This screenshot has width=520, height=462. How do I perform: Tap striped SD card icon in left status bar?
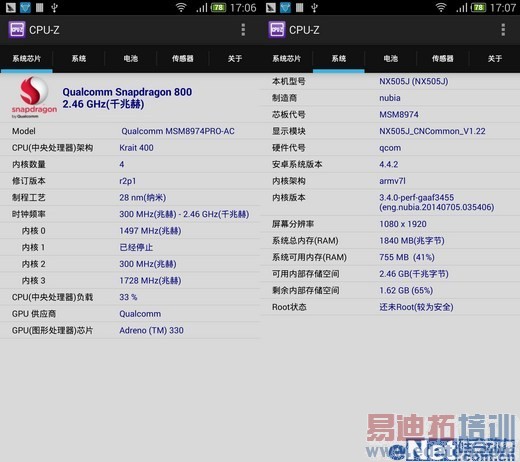pos(40,7)
